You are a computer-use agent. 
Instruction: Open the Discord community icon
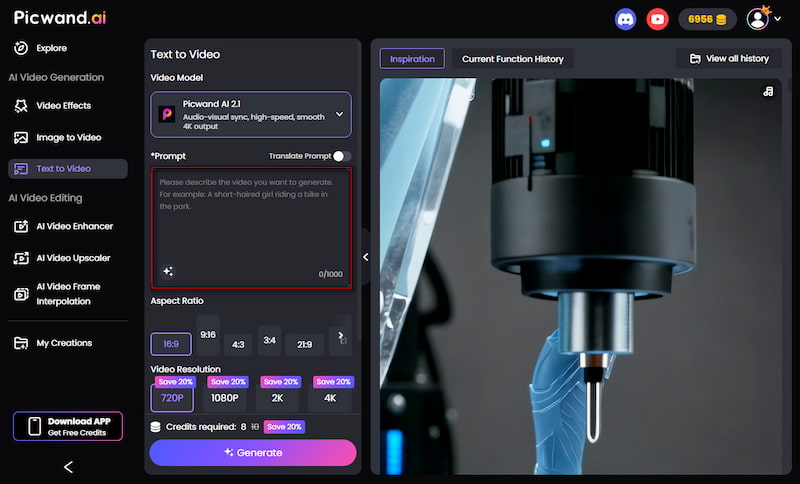pyautogui.click(x=625, y=19)
